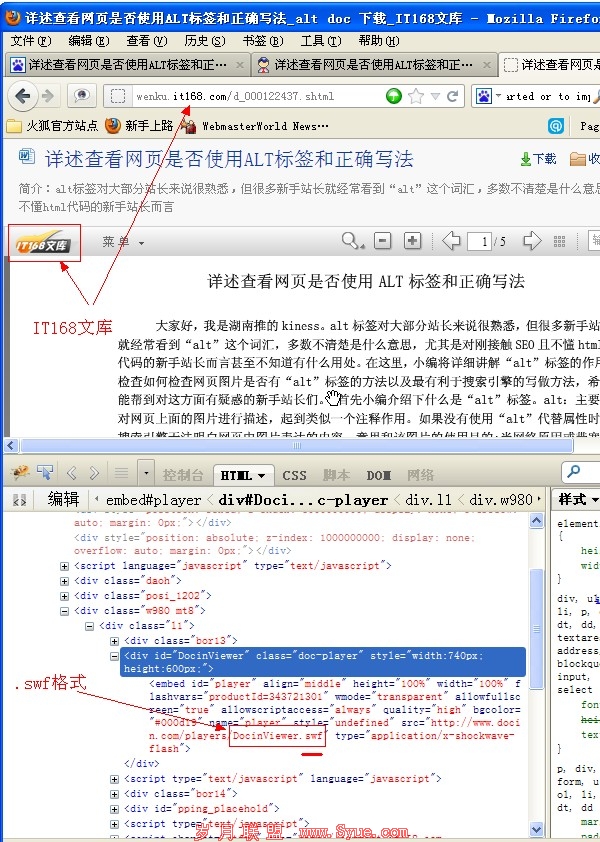Switch to the 网络 network tab
The width and height of the screenshot is (600, 842).
pyautogui.click(x=421, y=475)
